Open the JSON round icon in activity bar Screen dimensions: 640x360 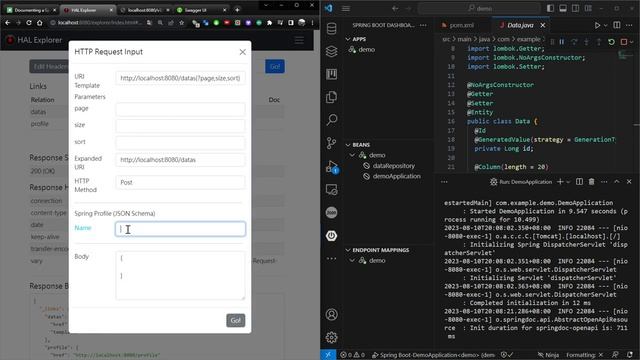tap(331, 212)
